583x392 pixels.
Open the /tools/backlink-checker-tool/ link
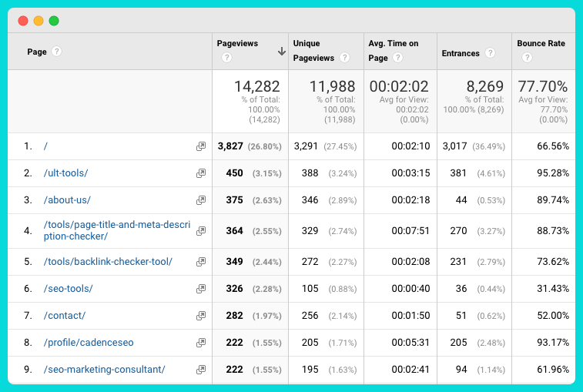(x=108, y=261)
